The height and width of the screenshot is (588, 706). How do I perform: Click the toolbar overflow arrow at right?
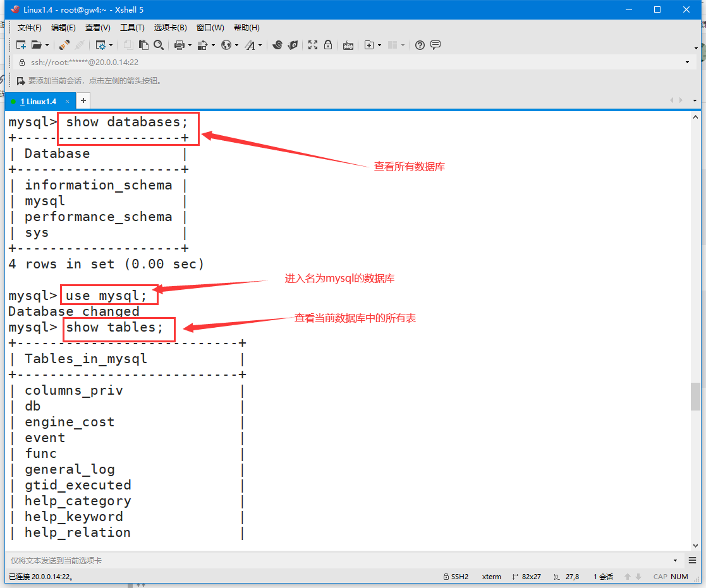pyautogui.click(x=696, y=48)
